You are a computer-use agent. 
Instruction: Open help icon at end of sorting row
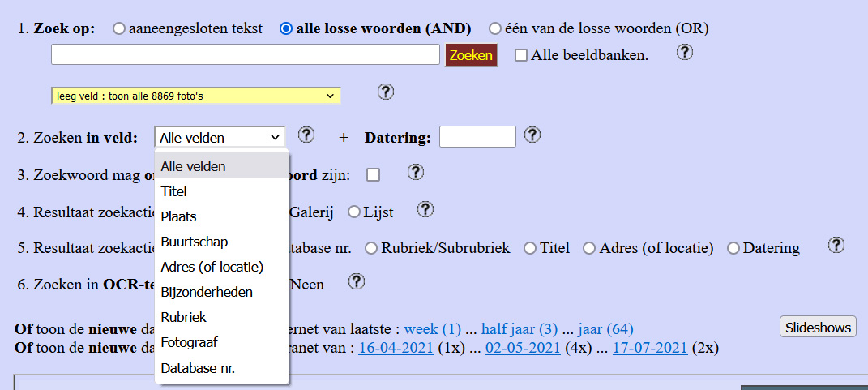tap(836, 246)
